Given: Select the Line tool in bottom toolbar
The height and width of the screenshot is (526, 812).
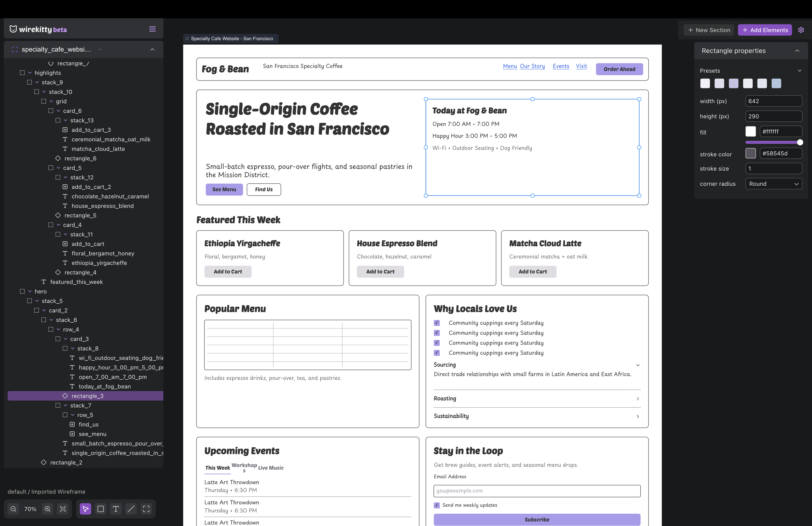Looking at the screenshot, I should tap(131, 509).
